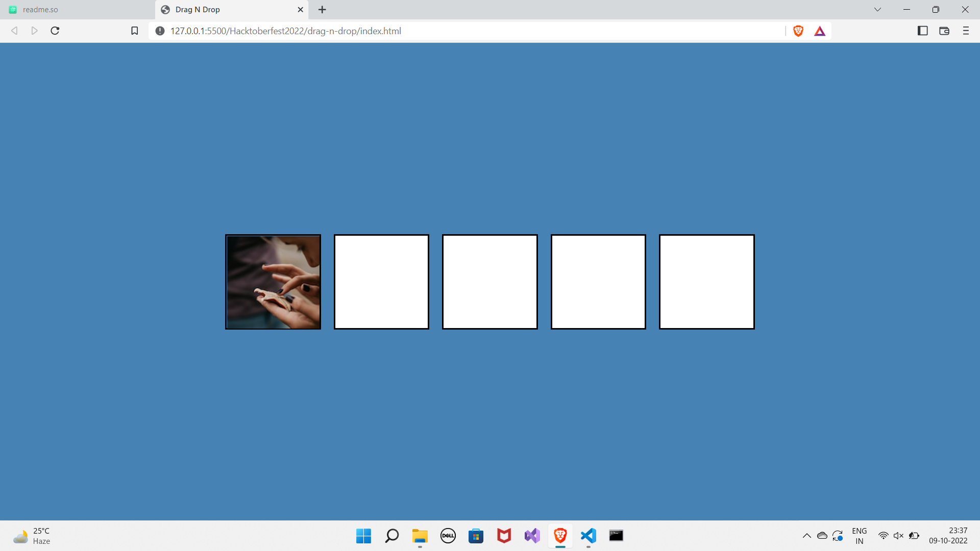Bookmark this page with bookmark icon

point(135,31)
